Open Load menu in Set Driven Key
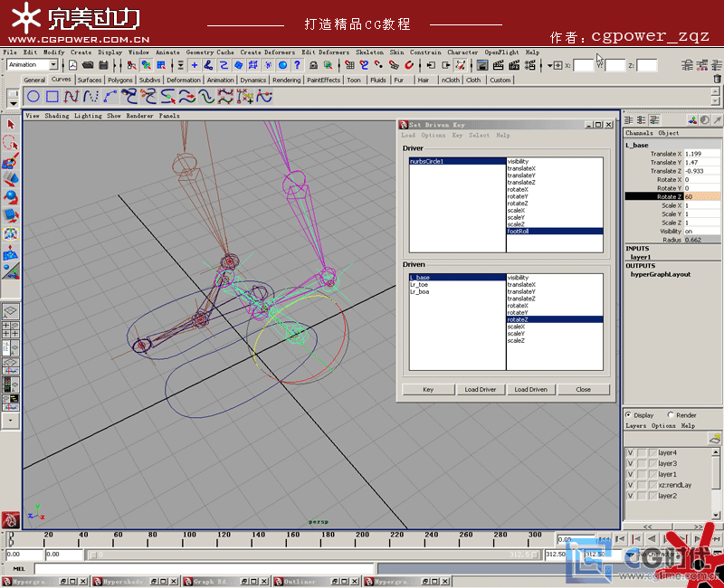This screenshot has height=588, width=724. click(408, 135)
